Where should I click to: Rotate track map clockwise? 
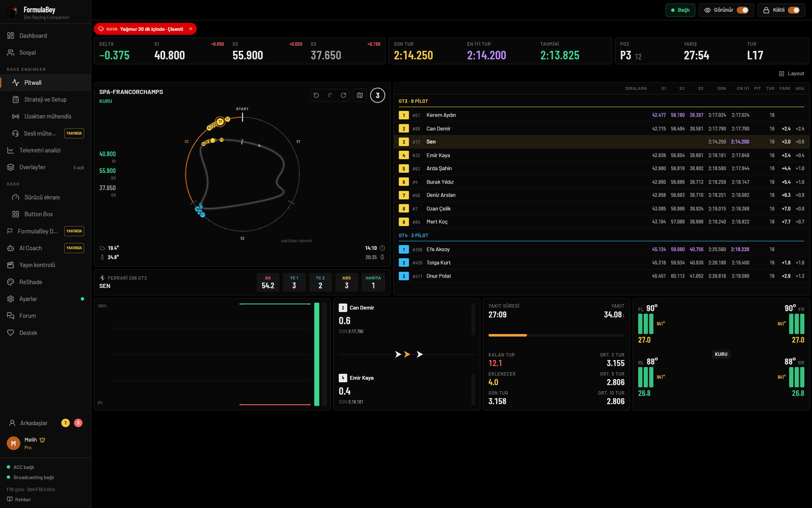coord(343,96)
